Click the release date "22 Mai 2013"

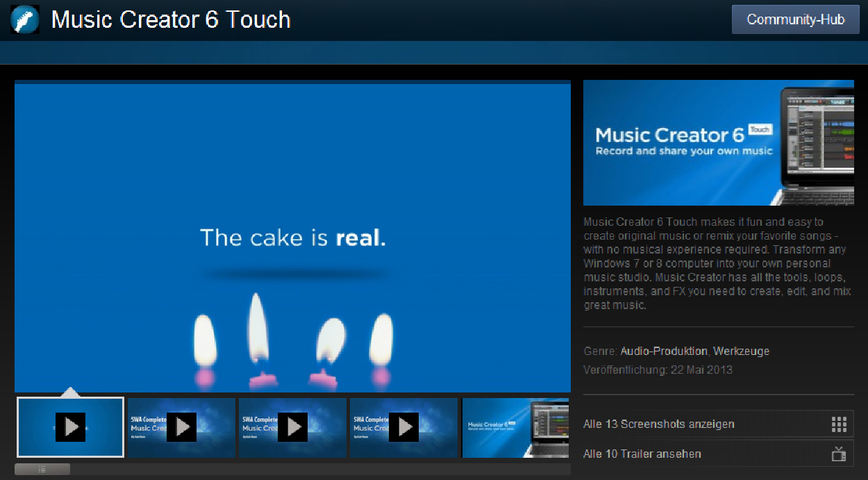(x=701, y=370)
